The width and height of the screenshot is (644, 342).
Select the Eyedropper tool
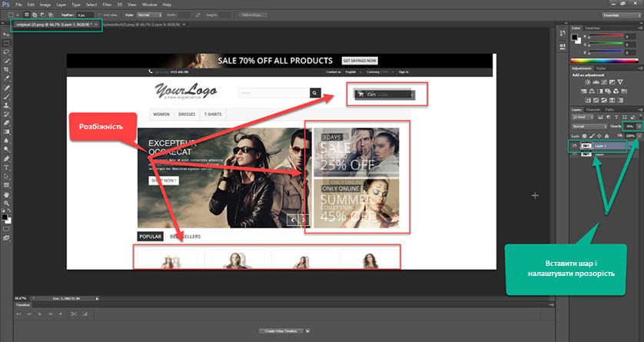(x=6, y=79)
